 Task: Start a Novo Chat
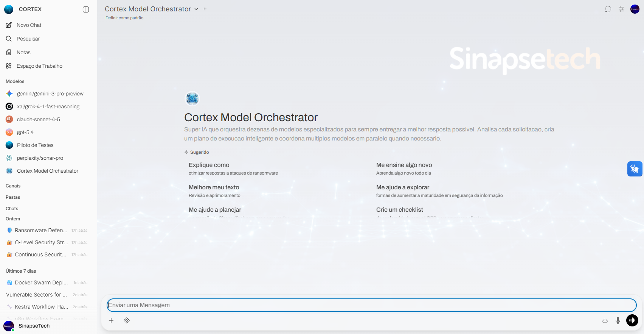tap(29, 25)
